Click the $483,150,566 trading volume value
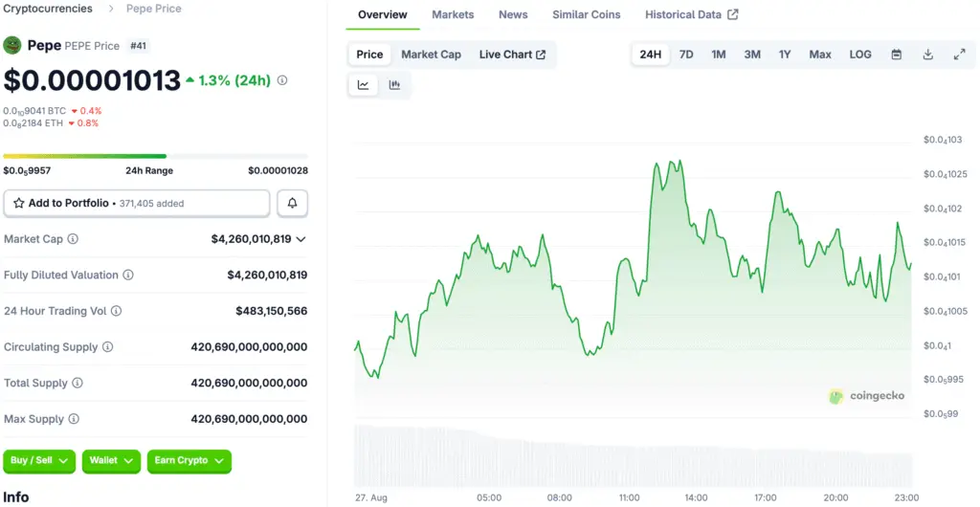This screenshot has width=980, height=507. 271,311
